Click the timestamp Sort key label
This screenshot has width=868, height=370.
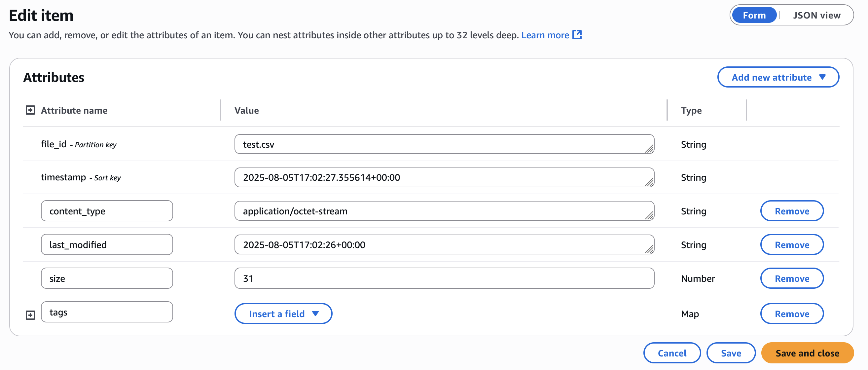[81, 177]
